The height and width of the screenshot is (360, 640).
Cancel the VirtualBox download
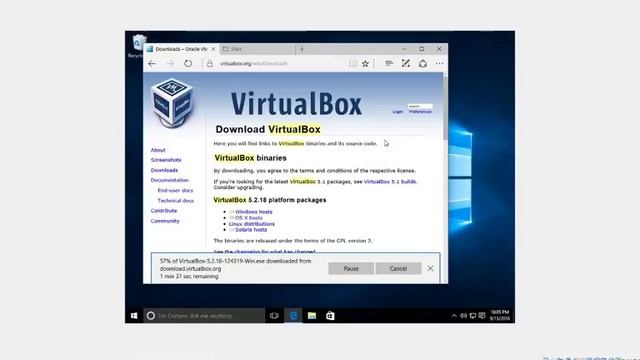click(x=398, y=269)
